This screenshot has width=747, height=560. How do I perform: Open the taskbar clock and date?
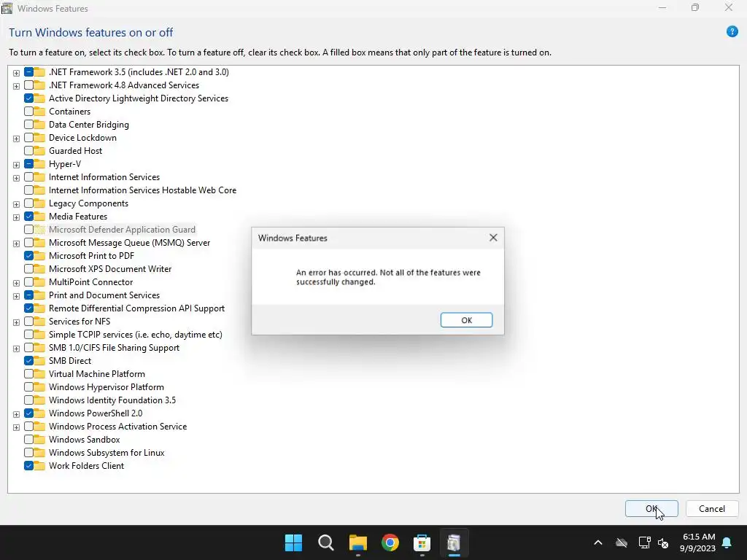tap(698, 542)
